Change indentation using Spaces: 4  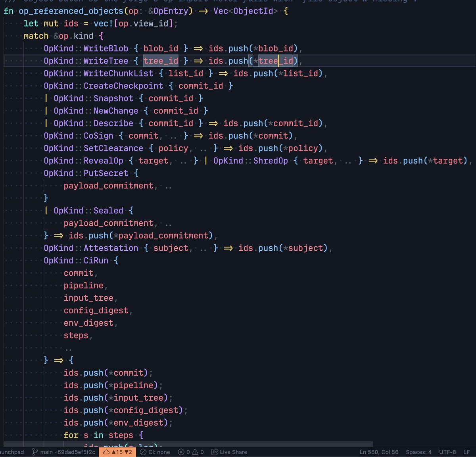click(418, 452)
